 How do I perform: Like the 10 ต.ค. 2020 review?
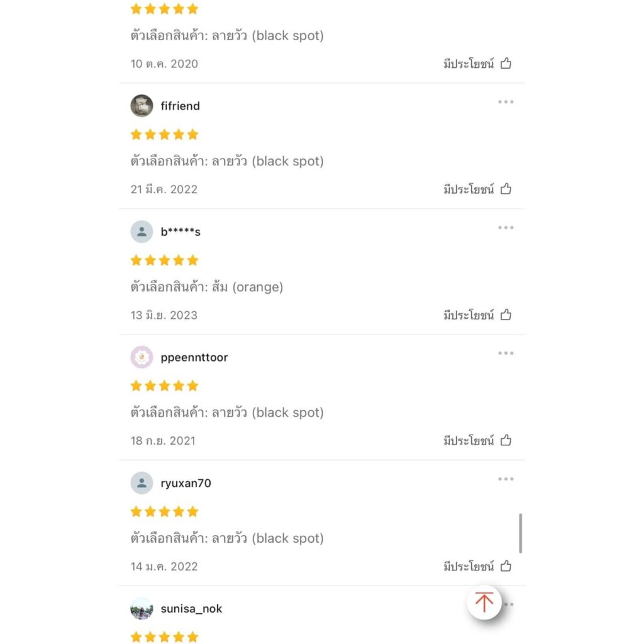click(506, 64)
